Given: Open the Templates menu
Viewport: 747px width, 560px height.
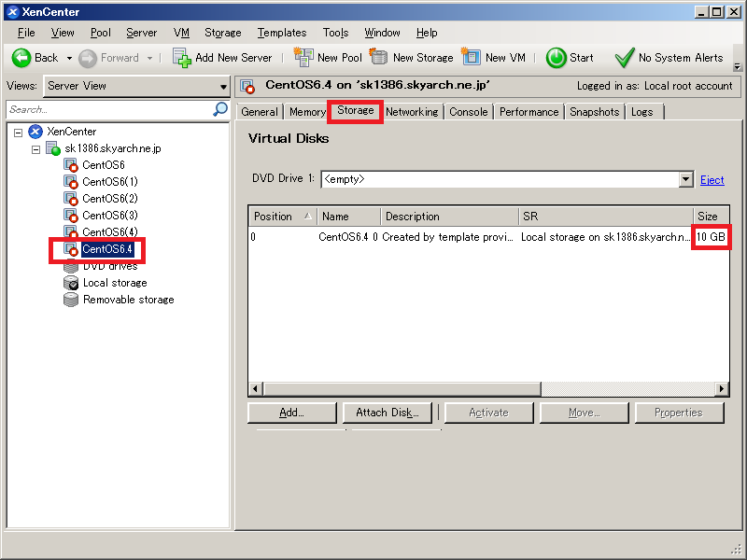Looking at the screenshot, I should tap(282, 33).
